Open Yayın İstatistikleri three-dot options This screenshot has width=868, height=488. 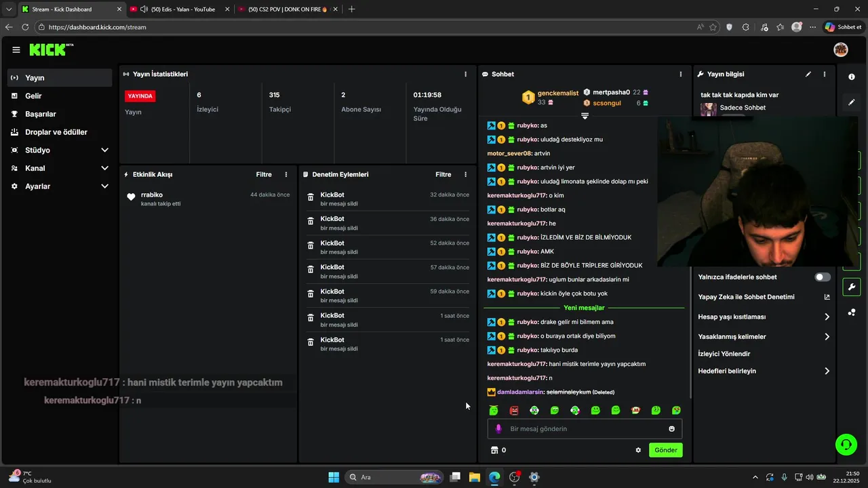click(x=465, y=74)
